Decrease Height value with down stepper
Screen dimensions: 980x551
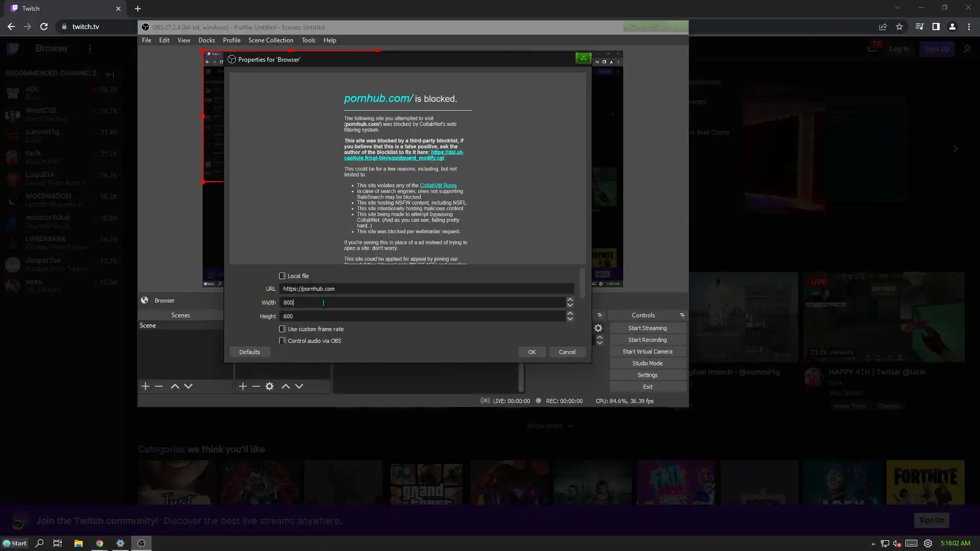coord(570,319)
